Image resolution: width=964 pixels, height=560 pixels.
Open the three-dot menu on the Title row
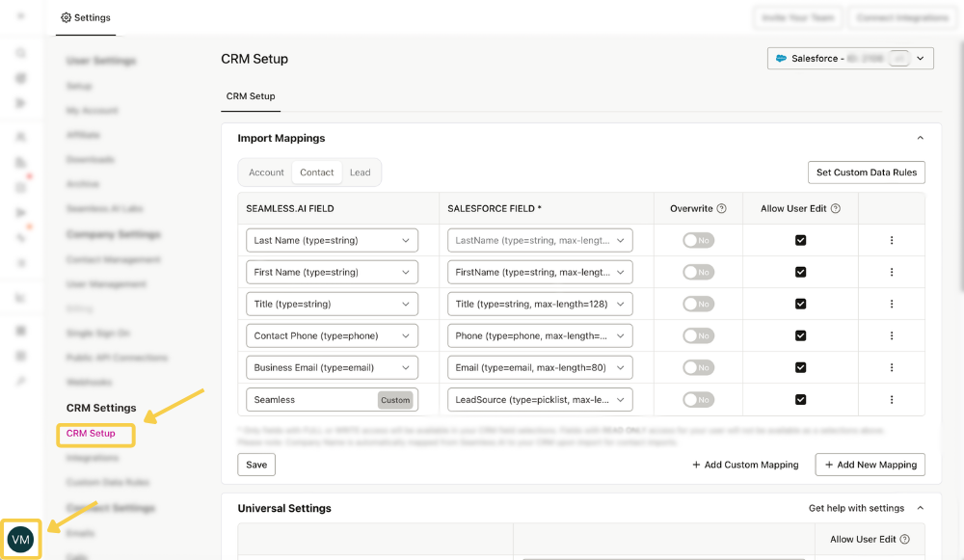892,304
